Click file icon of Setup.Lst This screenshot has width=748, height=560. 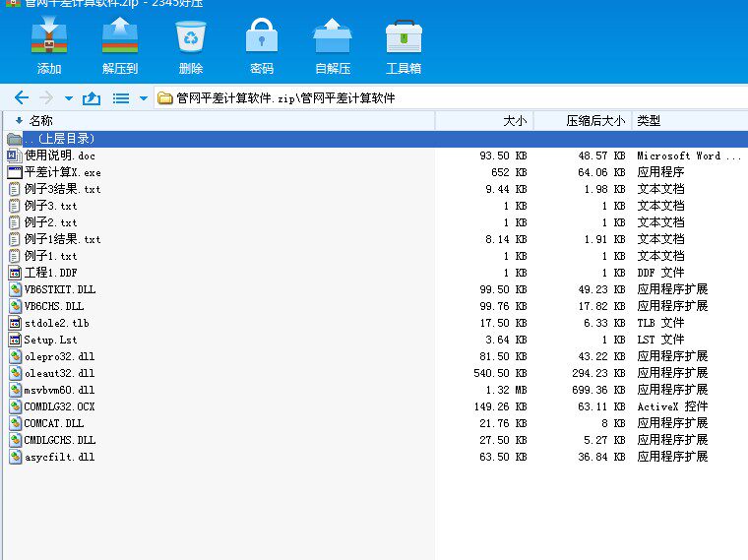(15, 340)
